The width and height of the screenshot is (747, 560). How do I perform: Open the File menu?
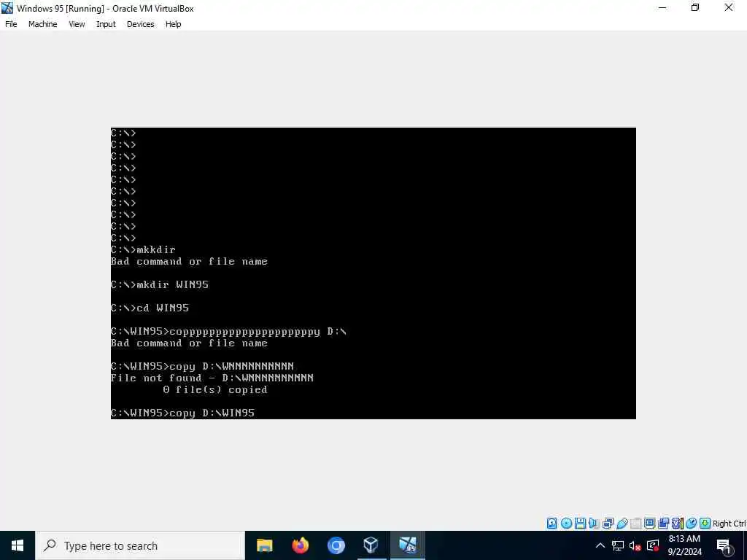click(11, 24)
